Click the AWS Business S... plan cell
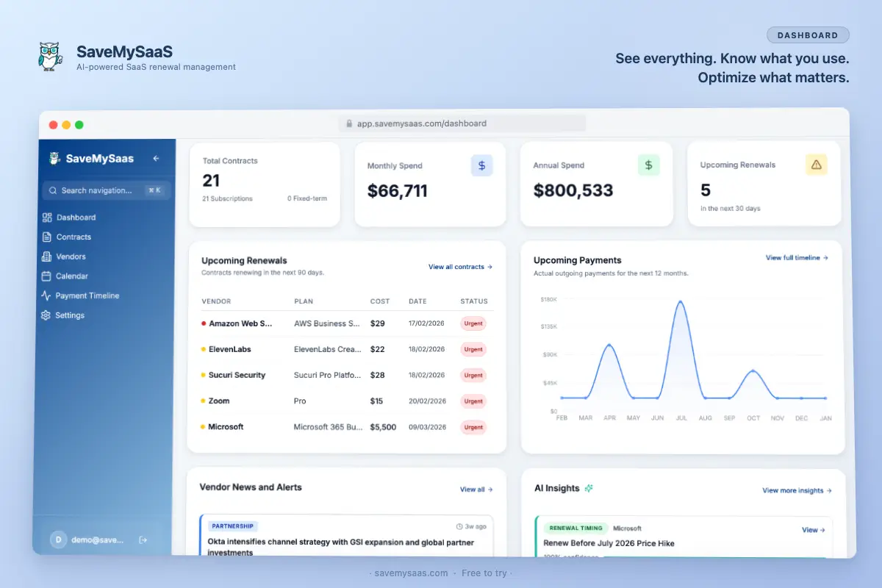Viewport: 882px width, 588px height. click(327, 323)
